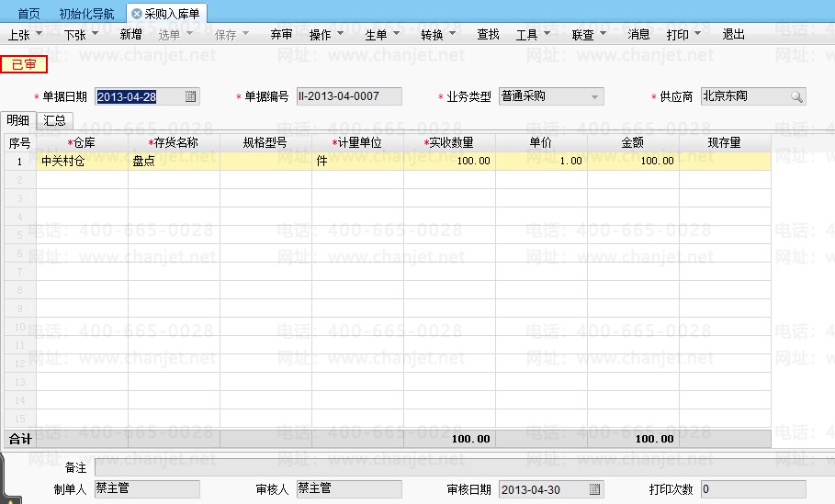
Task: Open the 打印 dropdown menu
Action: (683, 35)
